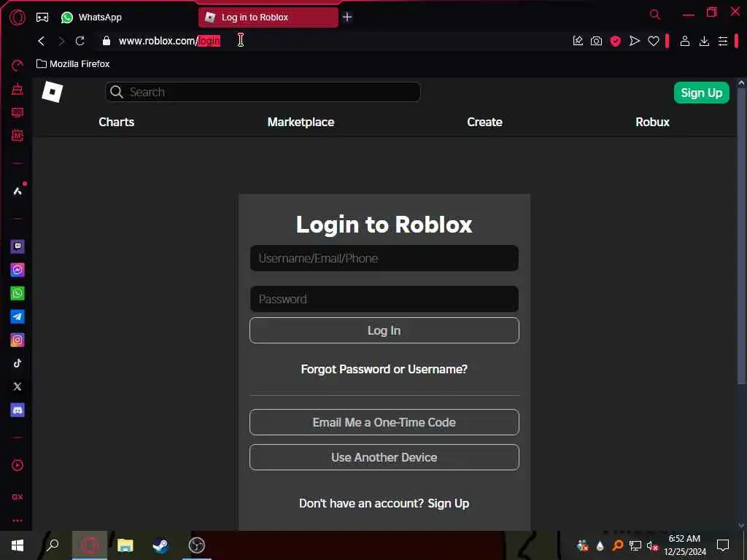Viewport: 747px width, 560px height.
Task: Choose Use Another Device login
Action: tap(384, 457)
